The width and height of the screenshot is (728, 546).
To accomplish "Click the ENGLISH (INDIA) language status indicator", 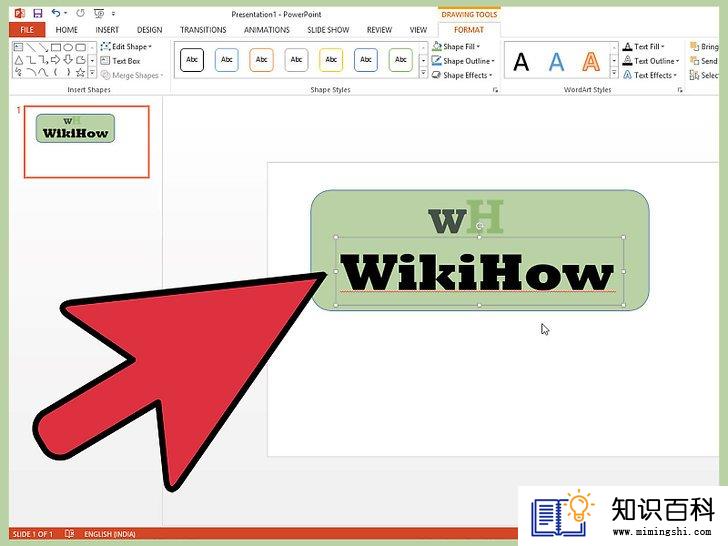I will pos(110,534).
